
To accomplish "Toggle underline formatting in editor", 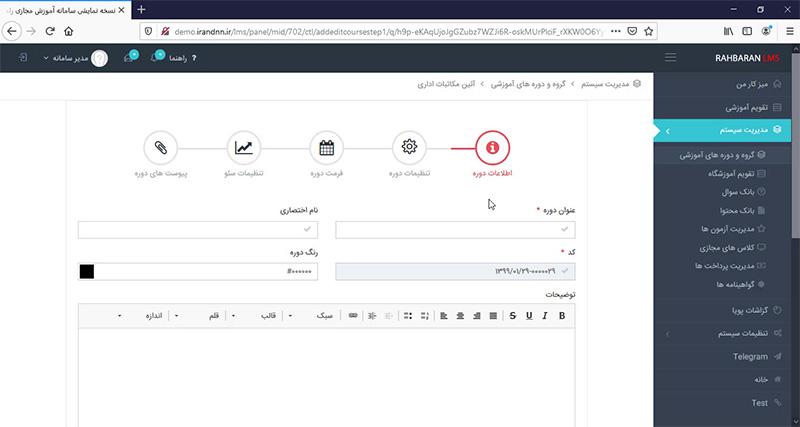I will pos(529,316).
